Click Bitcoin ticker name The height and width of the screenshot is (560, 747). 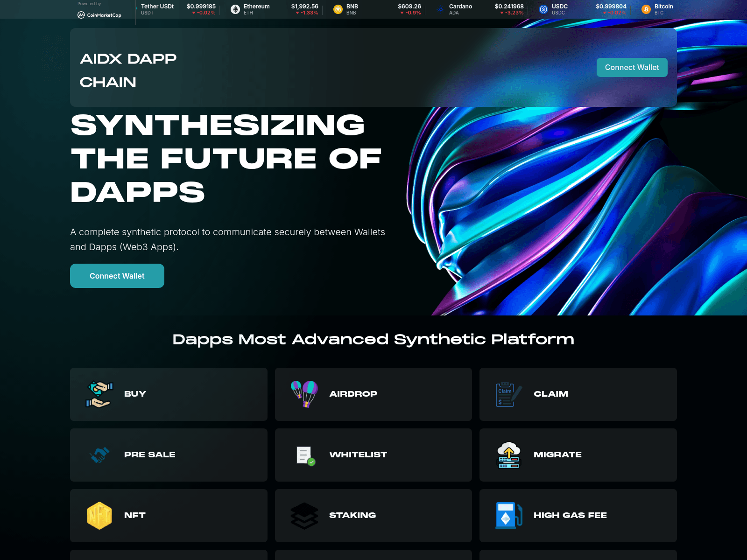[x=664, y=7]
